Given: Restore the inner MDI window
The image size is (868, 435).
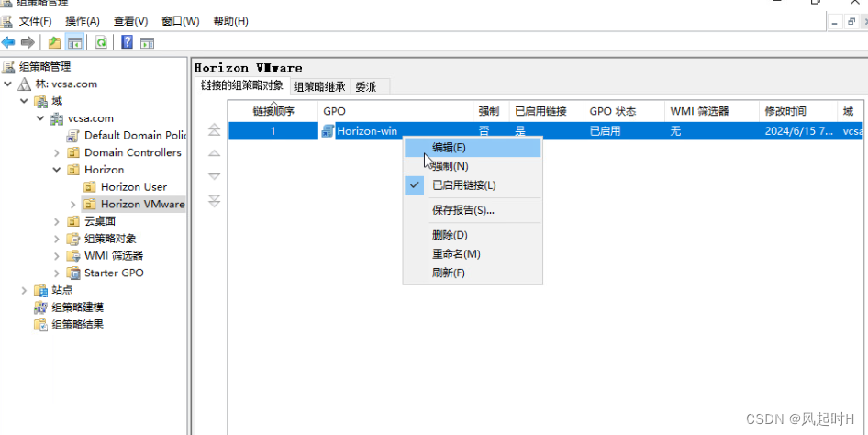Looking at the screenshot, I should 851,22.
